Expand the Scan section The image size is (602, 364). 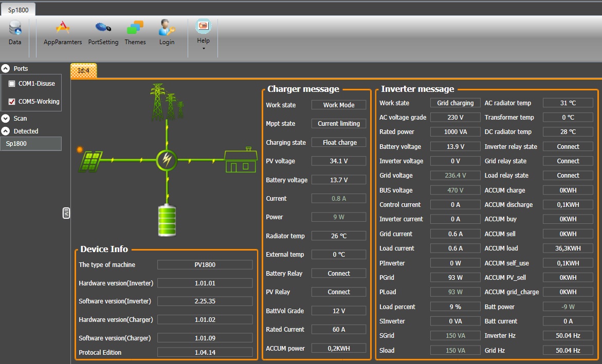(x=6, y=118)
